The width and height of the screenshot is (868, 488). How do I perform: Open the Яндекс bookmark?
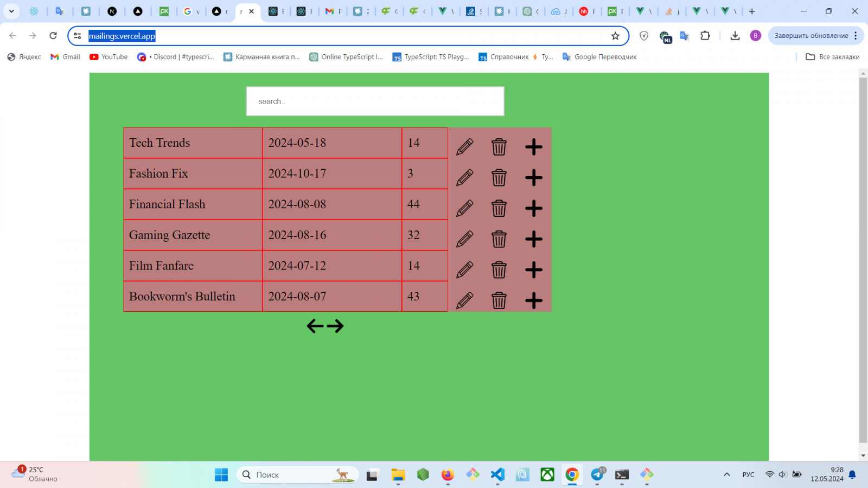tap(24, 57)
